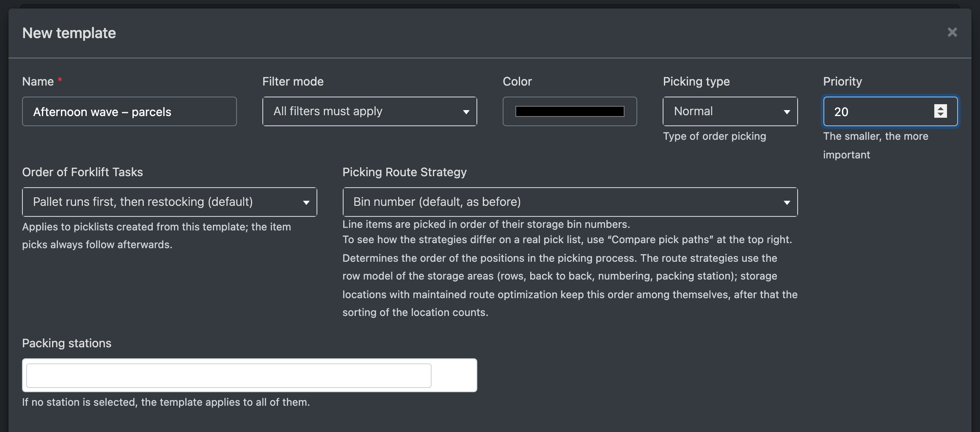Expand the Picking type dropdown
Viewport: 980px width, 432px height.
tap(730, 111)
